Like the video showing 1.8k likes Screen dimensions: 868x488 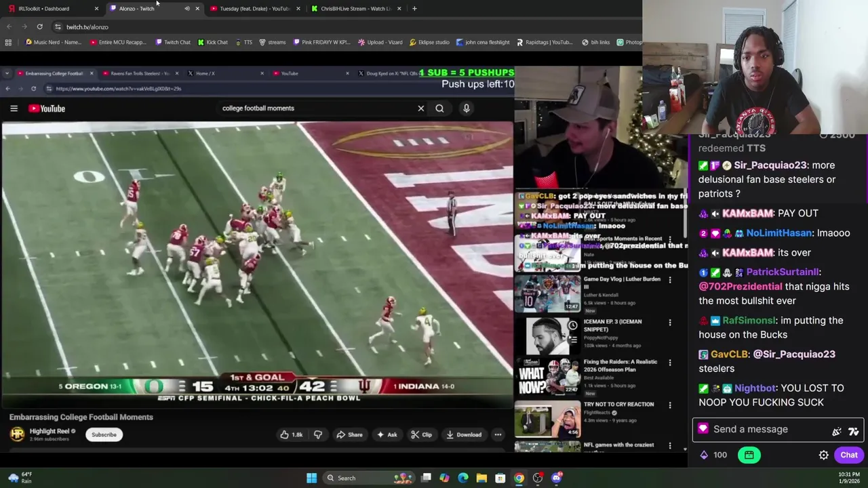click(292, 435)
